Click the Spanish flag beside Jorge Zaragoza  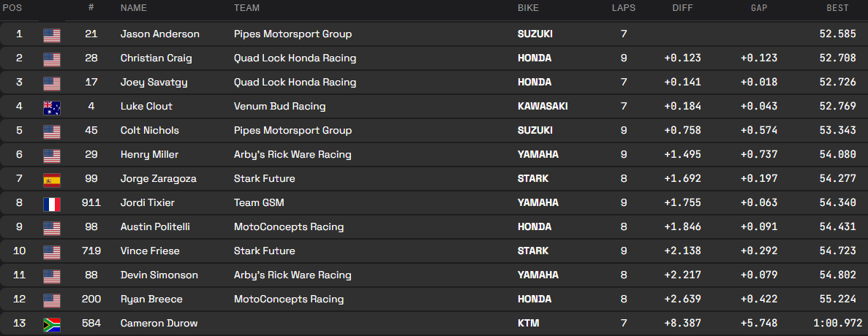pos(52,179)
